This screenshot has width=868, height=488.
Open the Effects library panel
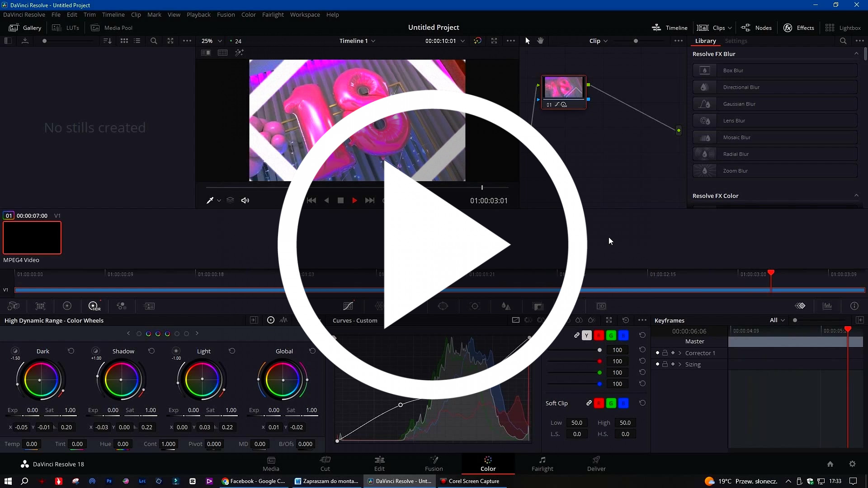[799, 28]
